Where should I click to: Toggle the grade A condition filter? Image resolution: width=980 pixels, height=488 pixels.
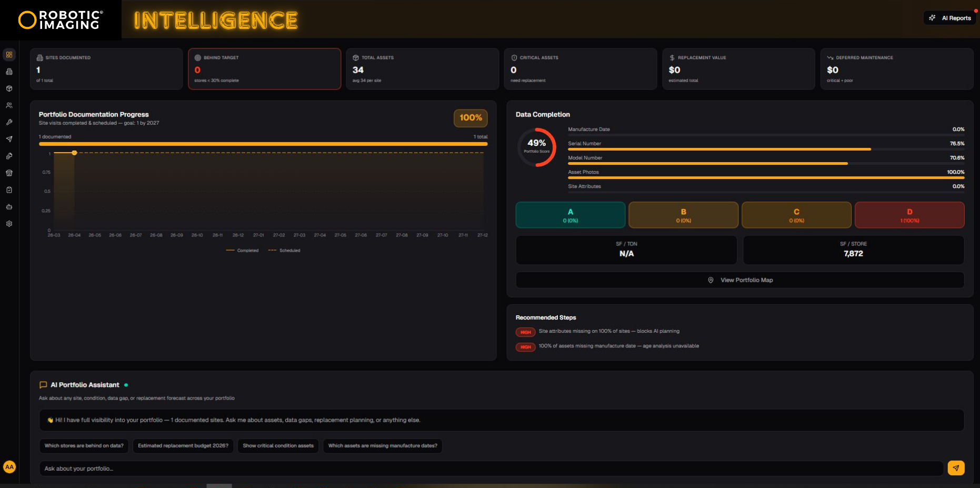(x=570, y=215)
